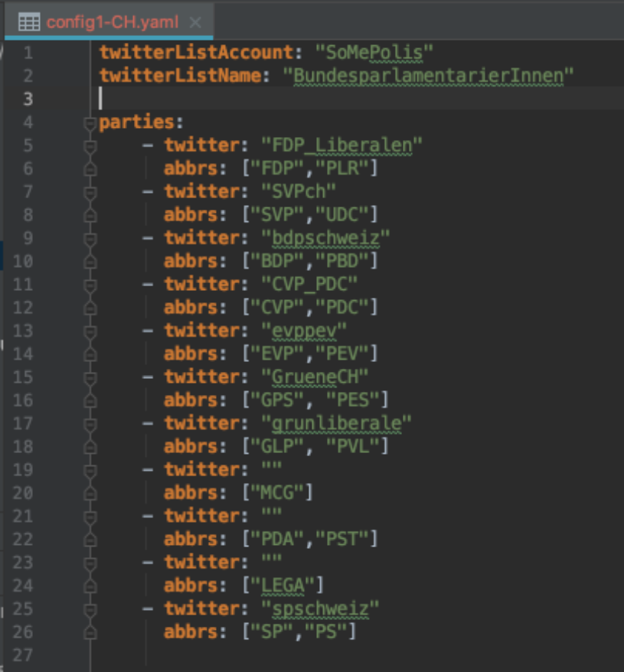
Task: Fold the evppev entry on line 13
Action: tap(90, 331)
